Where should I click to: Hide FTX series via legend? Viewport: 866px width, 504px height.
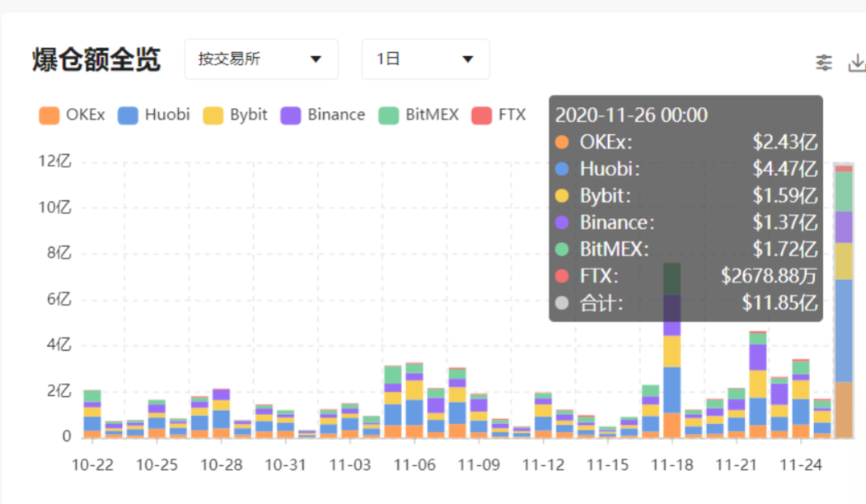click(499, 114)
